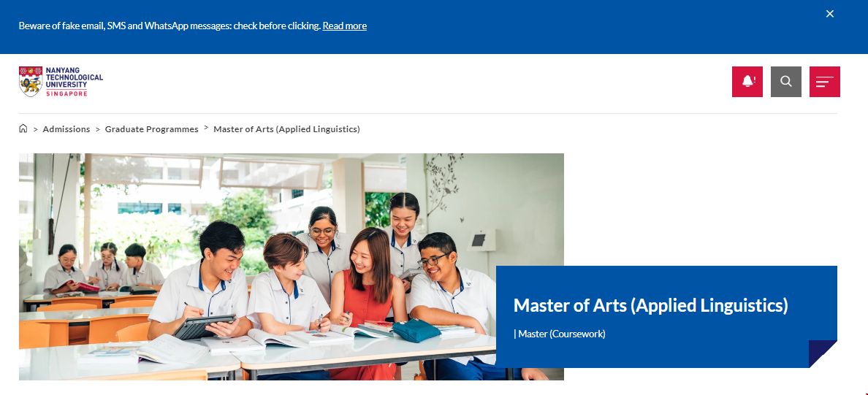
Task: Click the arrow between Admissions and Graduate Programmes
Action: click(x=97, y=129)
